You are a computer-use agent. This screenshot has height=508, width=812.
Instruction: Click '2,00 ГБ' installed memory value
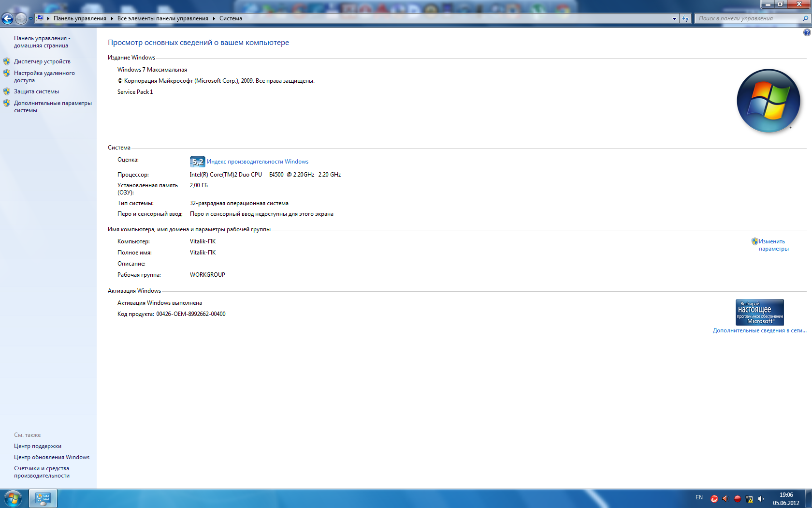pyautogui.click(x=199, y=185)
